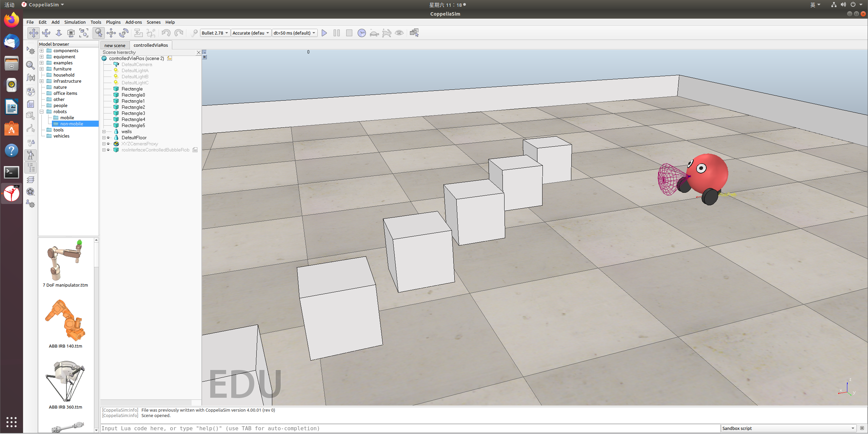Open the scripts list icon
This screenshot has width=868, height=434.
click(31, 104)
